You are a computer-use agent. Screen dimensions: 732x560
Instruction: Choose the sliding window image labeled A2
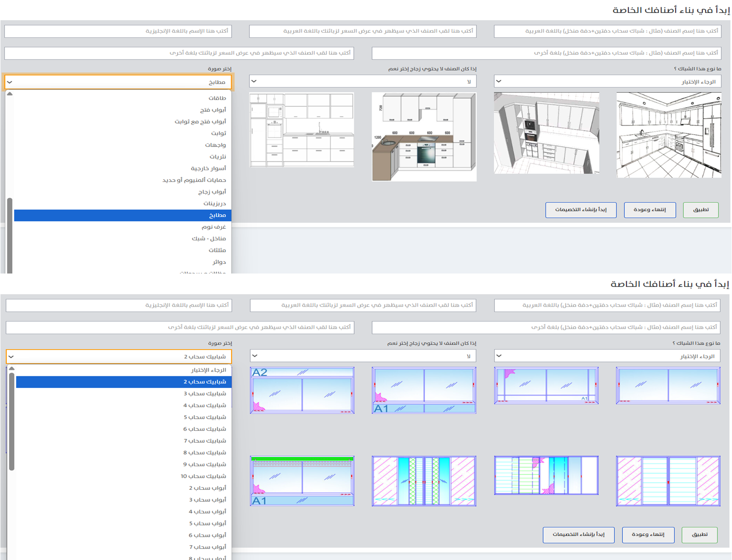[302, 390]
